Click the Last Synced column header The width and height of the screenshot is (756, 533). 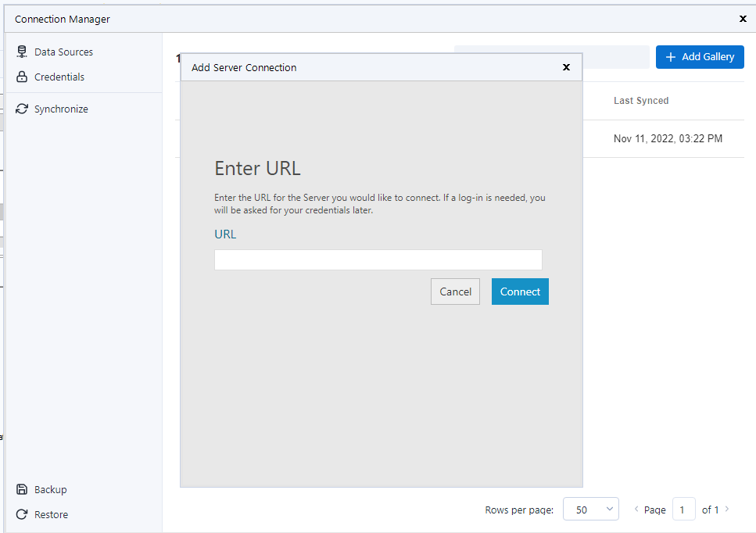(x=641, y=100)
